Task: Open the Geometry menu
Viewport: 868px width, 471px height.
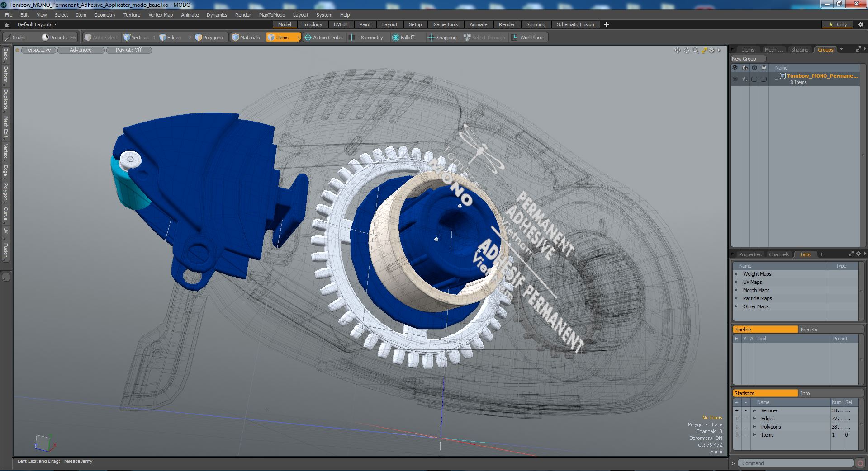Action: 104,15
